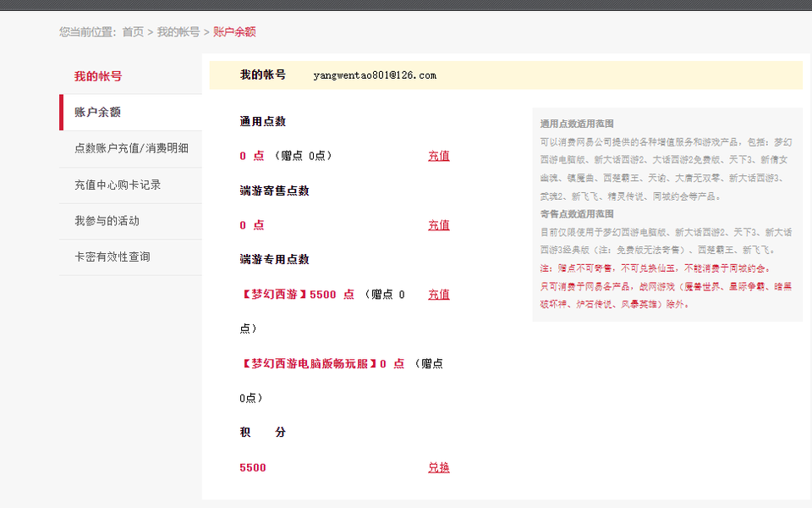This screenshot has height=508, width=812.
Task: Click 账户余额 in the breadcrumb
Action: click(234, 32)
